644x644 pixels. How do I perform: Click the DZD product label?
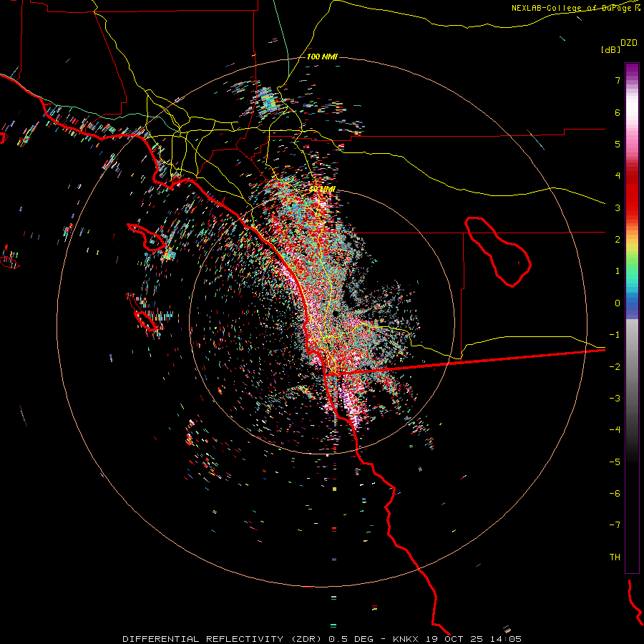point(629,43)
